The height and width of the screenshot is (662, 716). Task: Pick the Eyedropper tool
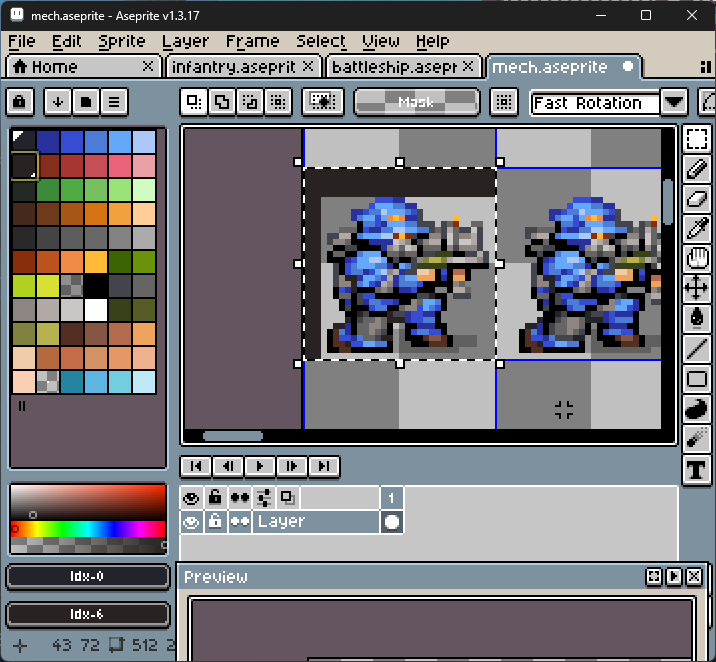697,229
